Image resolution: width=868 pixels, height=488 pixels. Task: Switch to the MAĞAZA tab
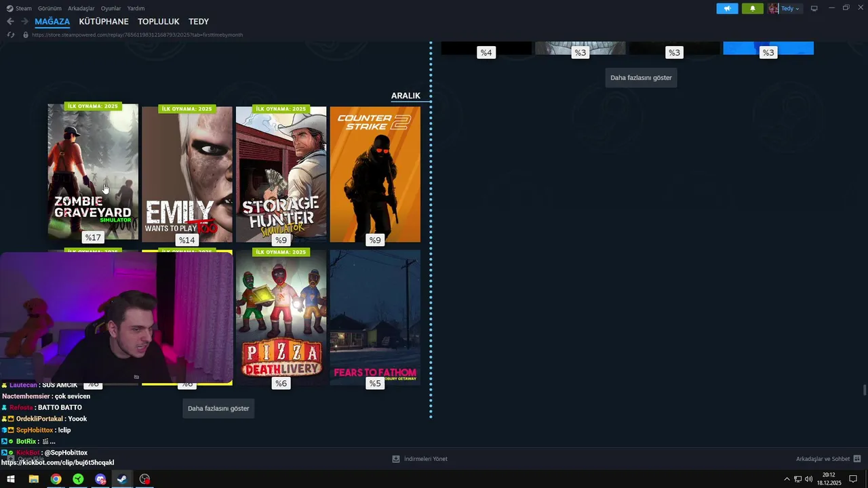tap(52, 22)
